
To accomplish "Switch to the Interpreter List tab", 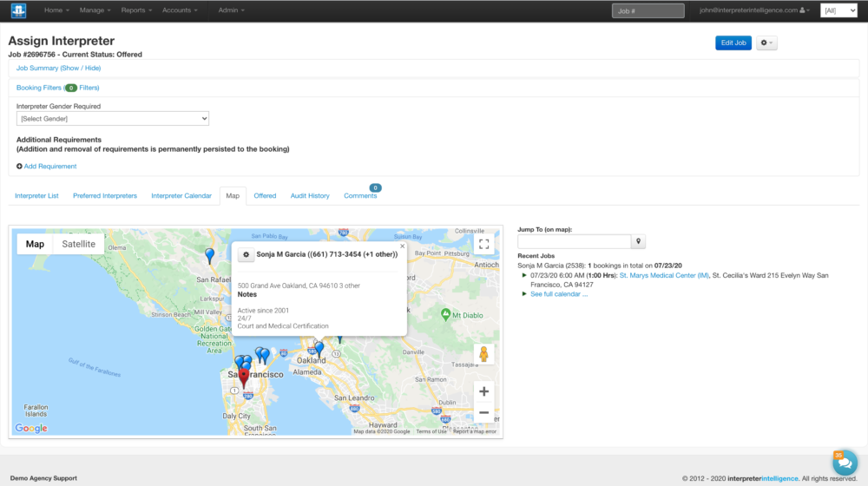I will coord(36,196).
